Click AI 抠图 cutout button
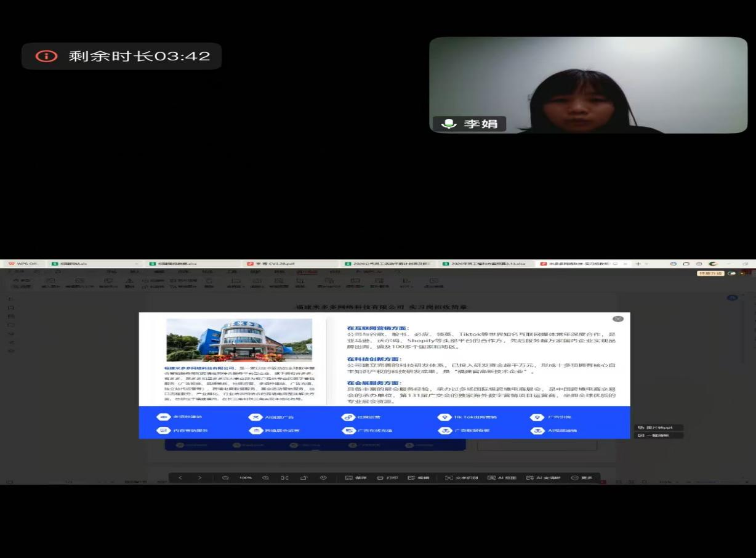Image resolution: width=756 pixels, height=558 pixels. [x=502, y=478]
